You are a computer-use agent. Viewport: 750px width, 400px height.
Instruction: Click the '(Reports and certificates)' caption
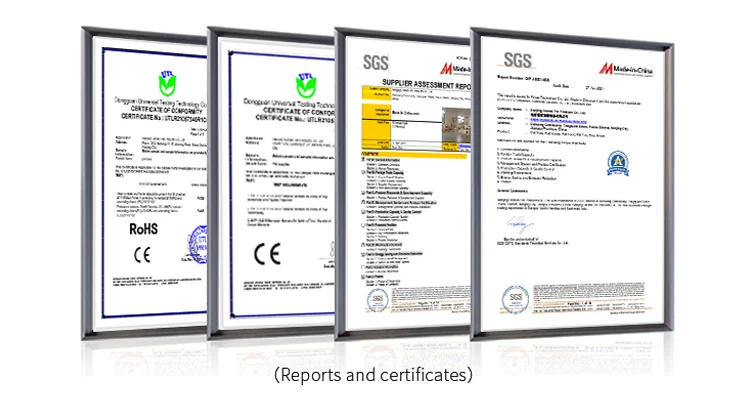coord(373,375)
